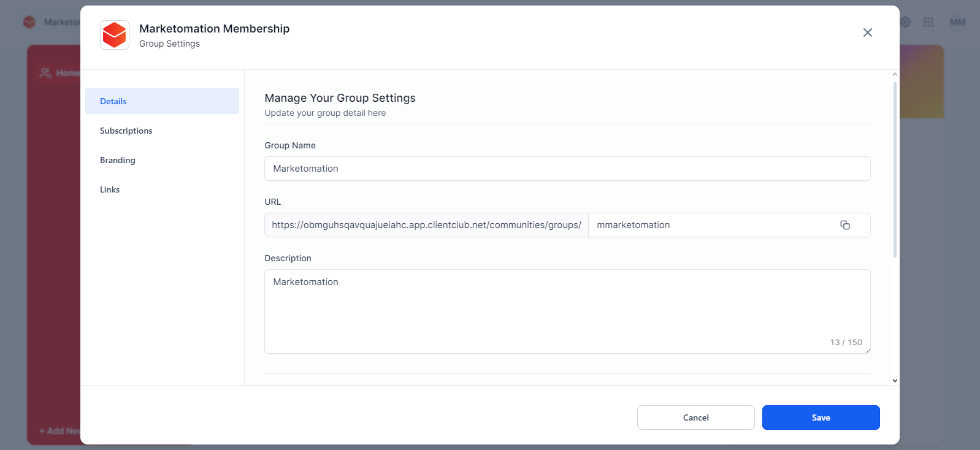Click the Group Settings subtitle text
Screen dimensions: 980x450
[x=169, y=44]
